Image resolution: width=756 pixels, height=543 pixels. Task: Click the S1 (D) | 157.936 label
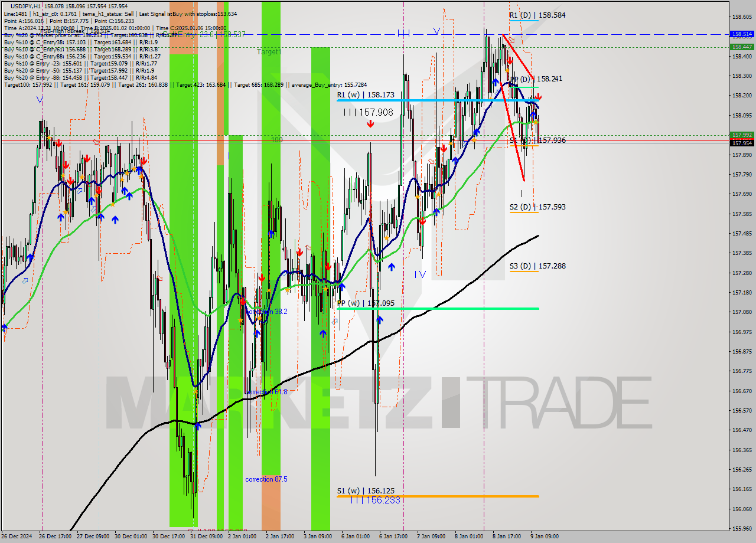tap(537, 140)
